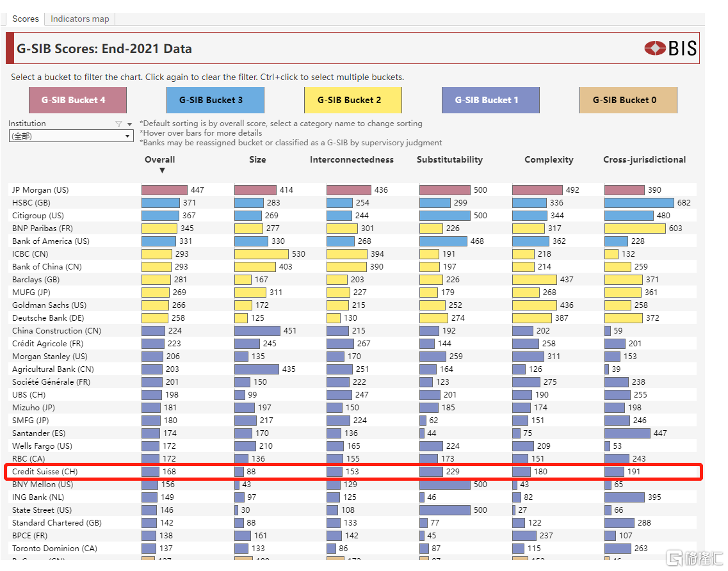Select Toronto Dominion (CA) label
The image size is (728, 571).
coord(55,549)
